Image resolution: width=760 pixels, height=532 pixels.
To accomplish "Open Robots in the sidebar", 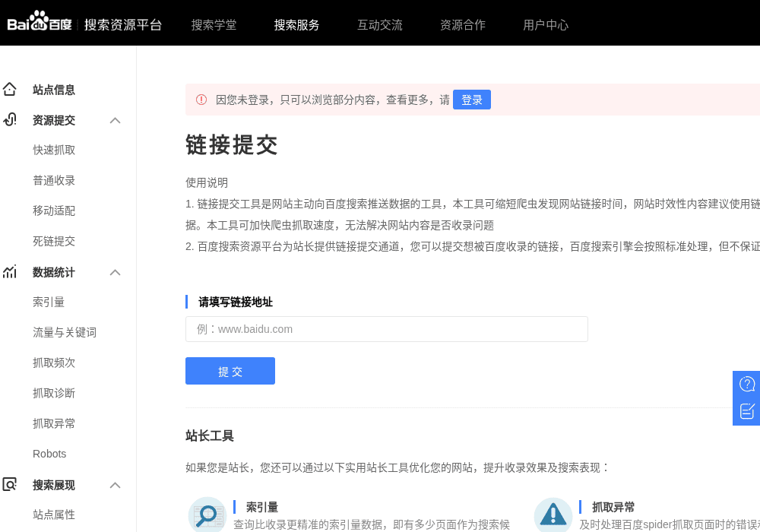I will click(49, 454).
